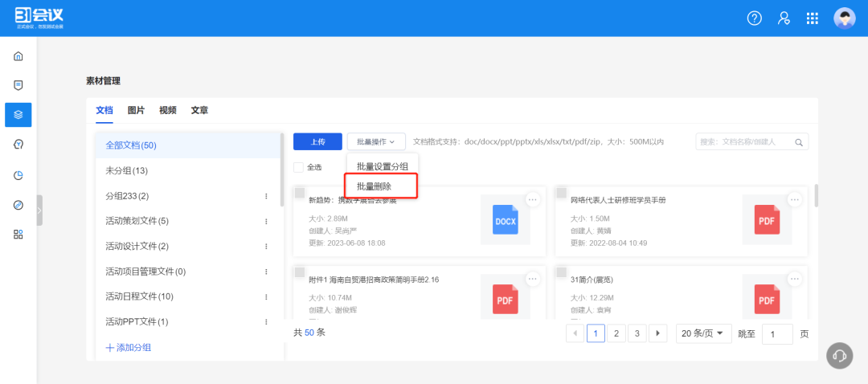Open the pie chart statistics sidebar icon
The height and width of the screenshot is (384, 868).
[x=18, y=175]
